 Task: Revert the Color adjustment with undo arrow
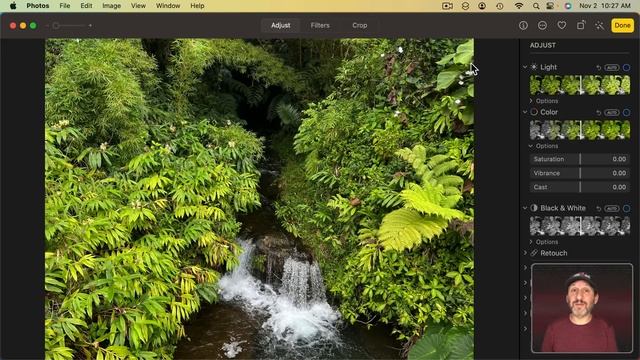(598, 113)
